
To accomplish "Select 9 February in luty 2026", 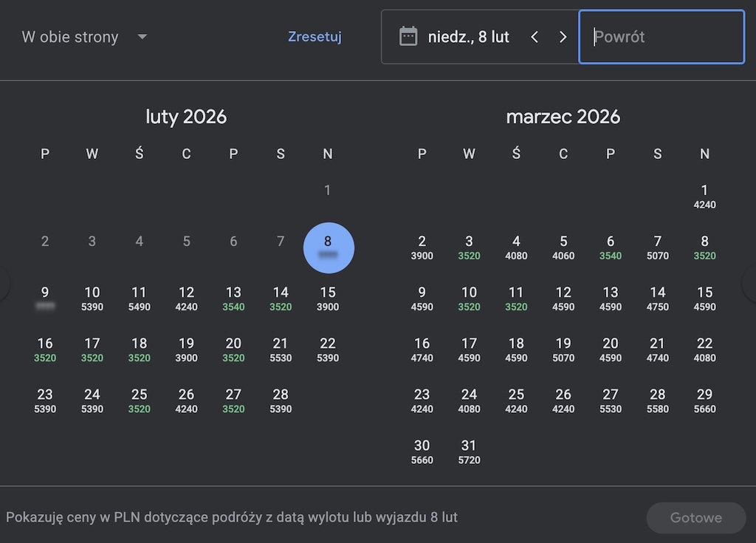I will click(x=45, y=298).
